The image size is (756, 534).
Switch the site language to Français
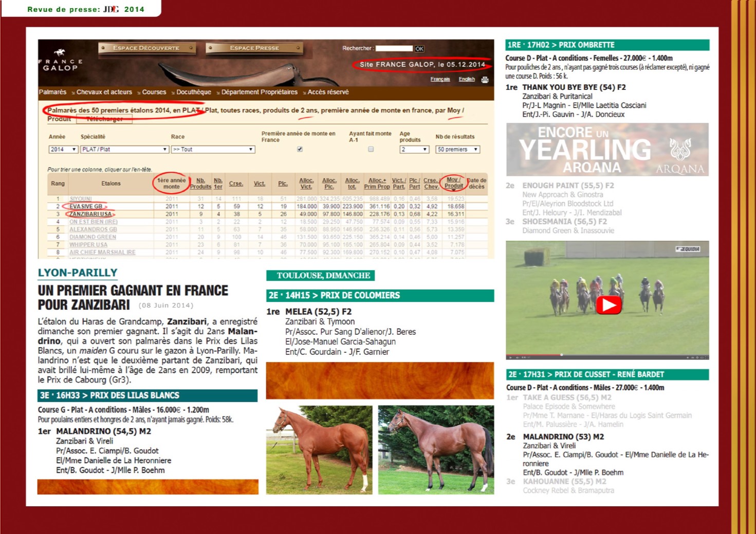pos(440,79)
